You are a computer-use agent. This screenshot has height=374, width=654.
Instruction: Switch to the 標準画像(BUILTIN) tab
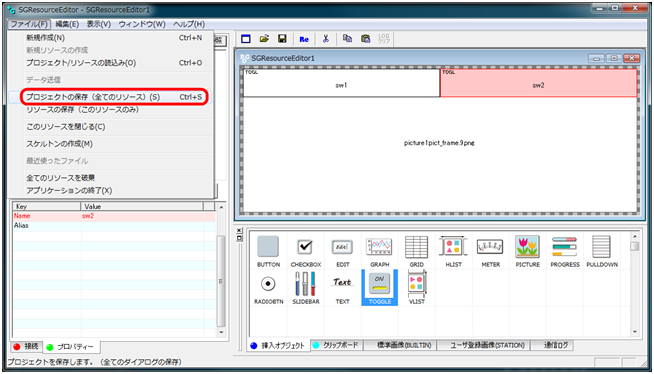click(x=400, y=345)
